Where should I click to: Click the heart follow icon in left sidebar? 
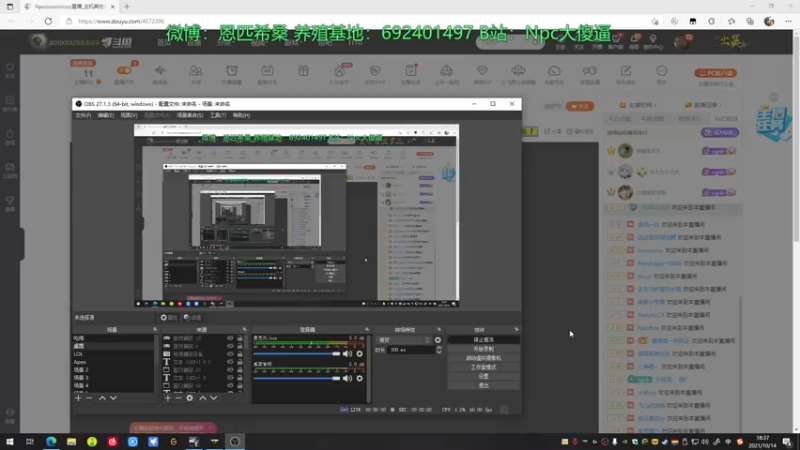point(10,67)
